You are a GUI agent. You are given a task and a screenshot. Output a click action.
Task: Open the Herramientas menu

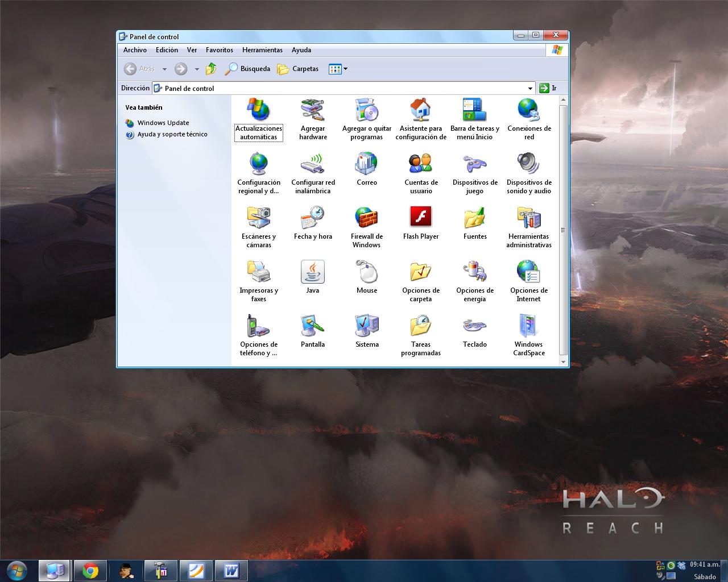click(x=262, y=50)
